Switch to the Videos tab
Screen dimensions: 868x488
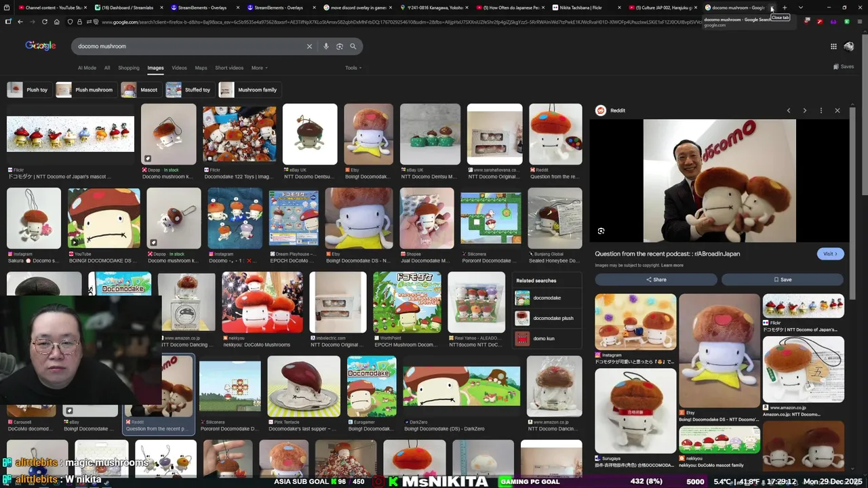tap(179, 68)
